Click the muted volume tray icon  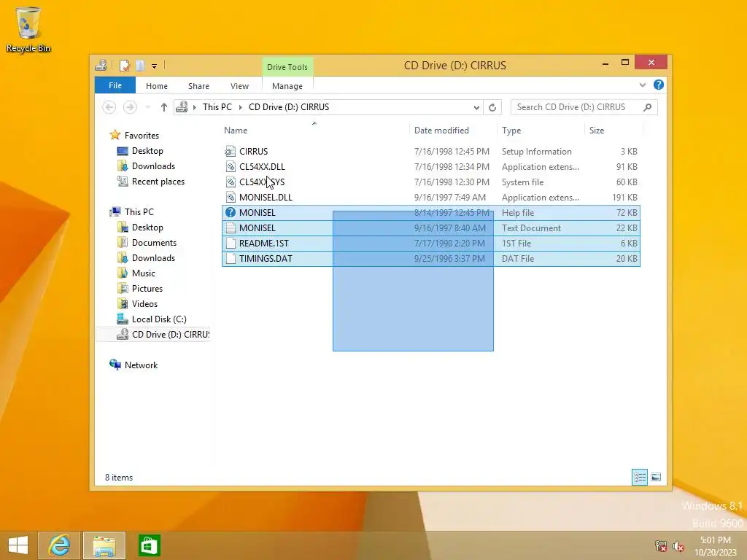pyautogui.click(x=678, y=546)
